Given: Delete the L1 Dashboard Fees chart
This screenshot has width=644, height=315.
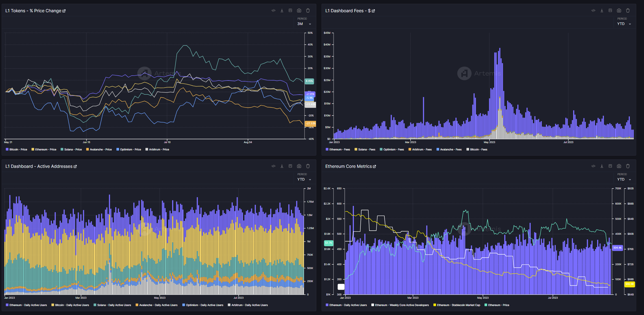Looking at the screenshot, I should (x=628, y=11).
